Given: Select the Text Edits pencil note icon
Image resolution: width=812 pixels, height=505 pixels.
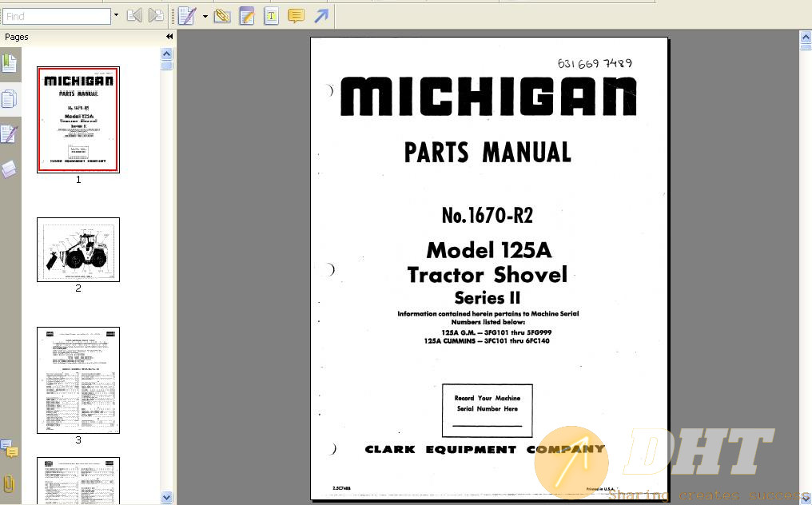Looking at the screenshot, I should (247, 16).
